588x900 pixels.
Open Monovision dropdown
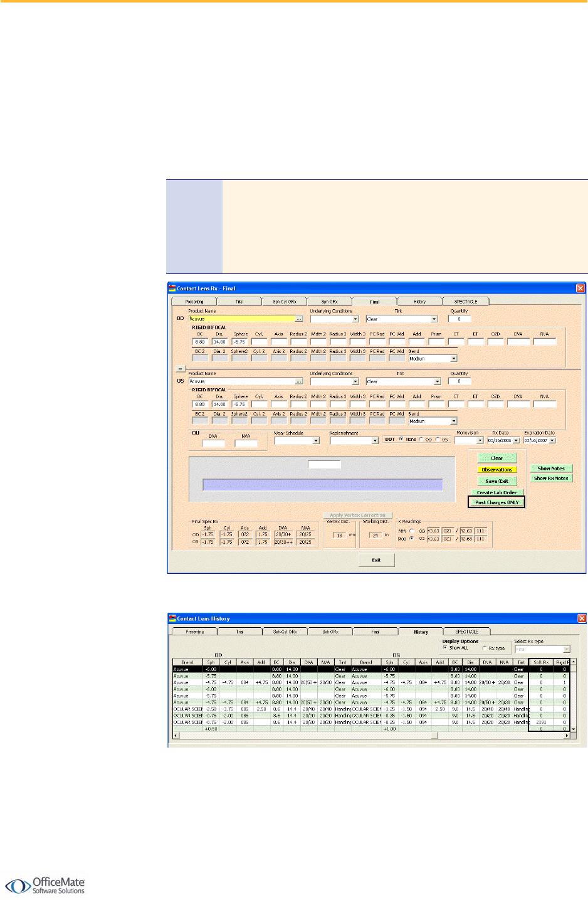(480, 441)
